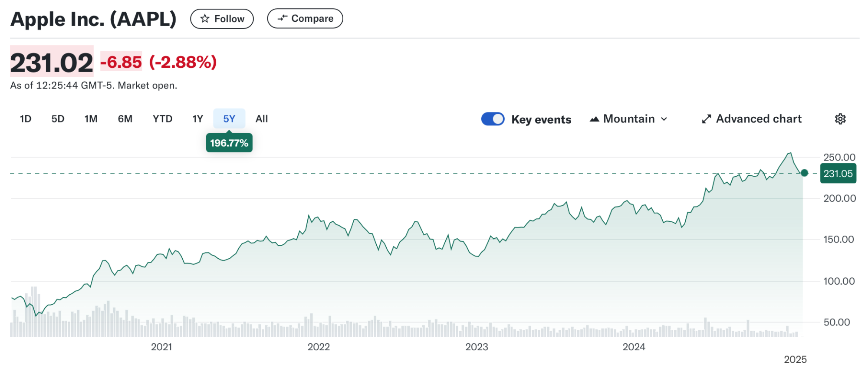
Task: Select the 1D time range
Action: [x=26, y=119]
